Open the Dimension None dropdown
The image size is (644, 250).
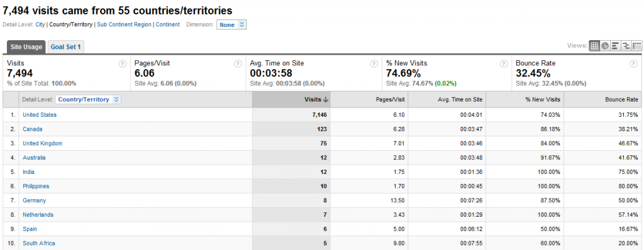click(x=231, y=24)
